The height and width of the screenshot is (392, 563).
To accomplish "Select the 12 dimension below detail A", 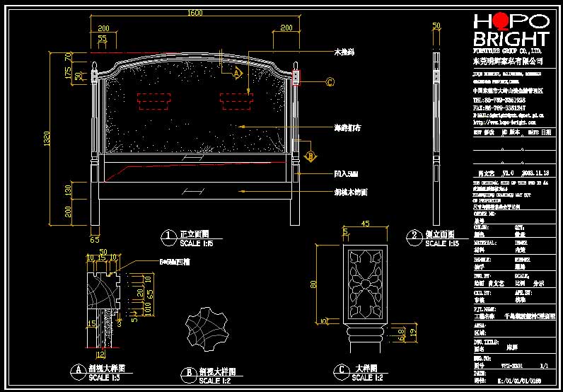I will (x=100, y=355).
